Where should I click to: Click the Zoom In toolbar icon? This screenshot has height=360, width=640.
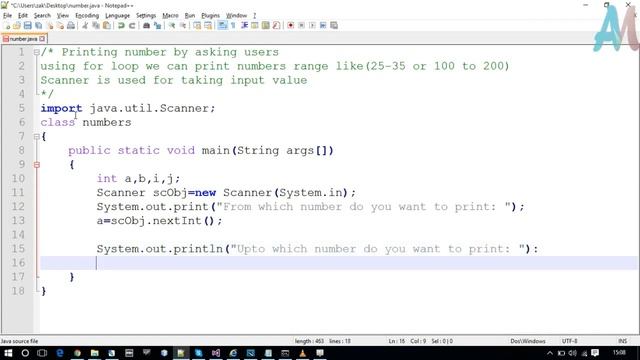tap(172, 25)
